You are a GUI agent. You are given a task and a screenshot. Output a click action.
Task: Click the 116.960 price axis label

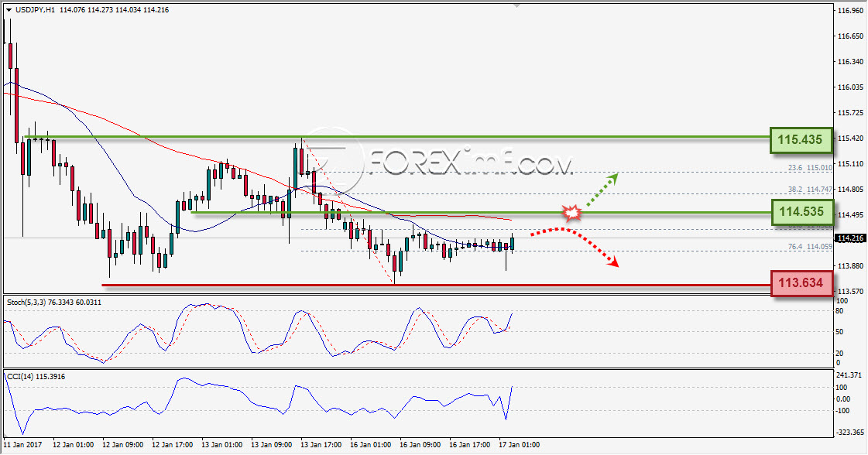[851, 11]
